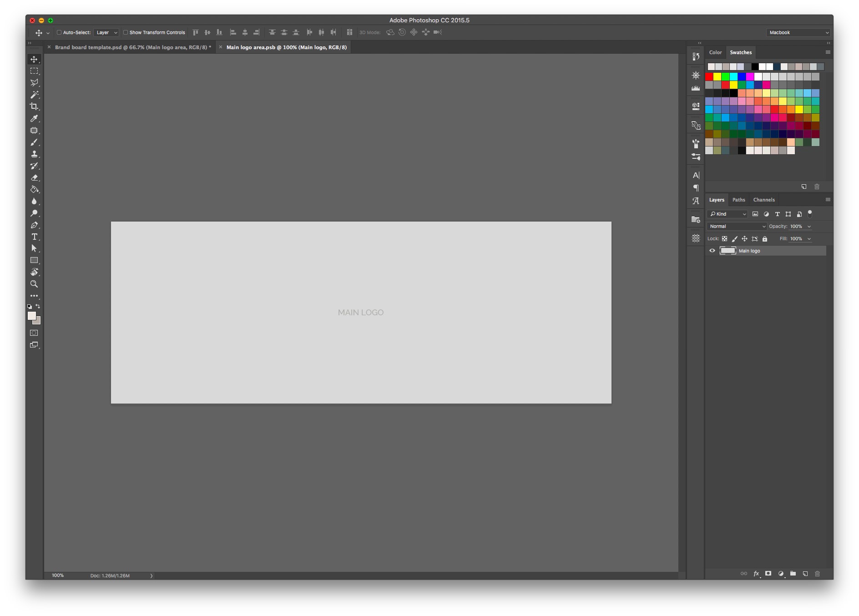Image resolution: width=859 pixels, height=616 pixels.
Task: Click the Opacity value field
Action: [x=796, y=226]
